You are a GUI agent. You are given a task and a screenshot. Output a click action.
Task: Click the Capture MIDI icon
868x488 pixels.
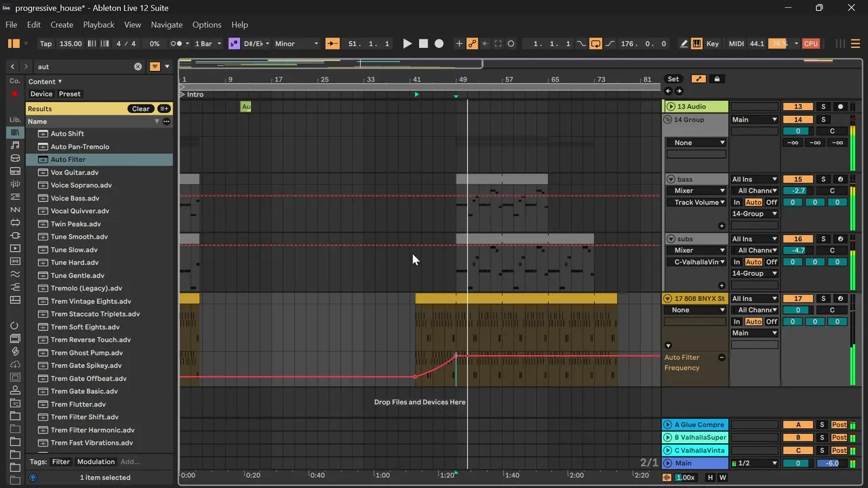click(x=498, y=43)
